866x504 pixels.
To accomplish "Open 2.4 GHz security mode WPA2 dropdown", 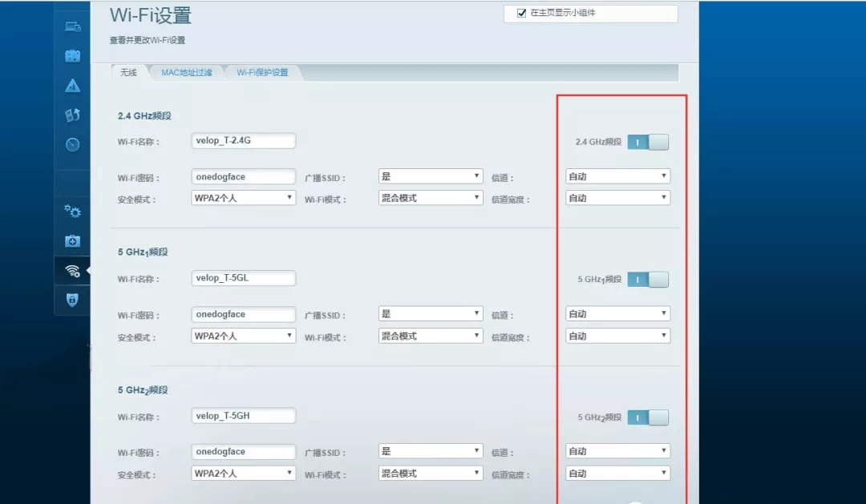I will 244,198.
